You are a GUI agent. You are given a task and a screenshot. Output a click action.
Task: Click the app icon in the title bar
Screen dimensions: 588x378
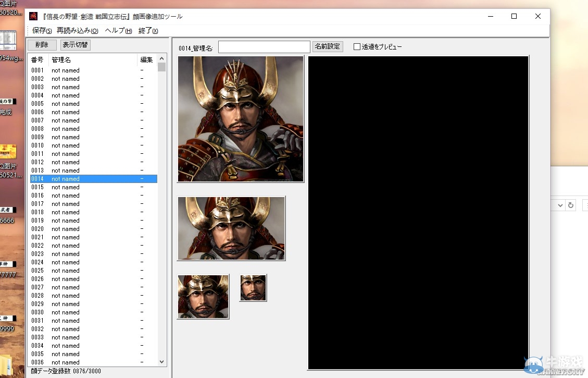[x=33, y=16]
